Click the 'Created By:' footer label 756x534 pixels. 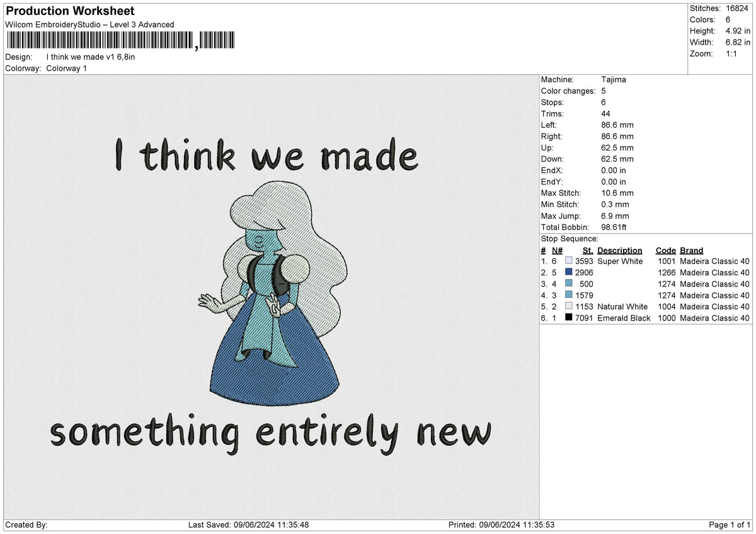coord(26,525)
